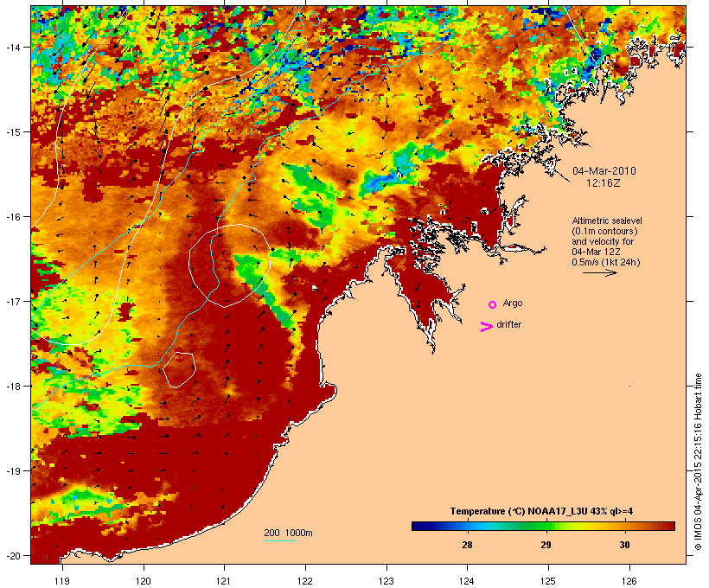
Task: Click the 0.5m/s velocity scale arrow
Action: [600, 272]
